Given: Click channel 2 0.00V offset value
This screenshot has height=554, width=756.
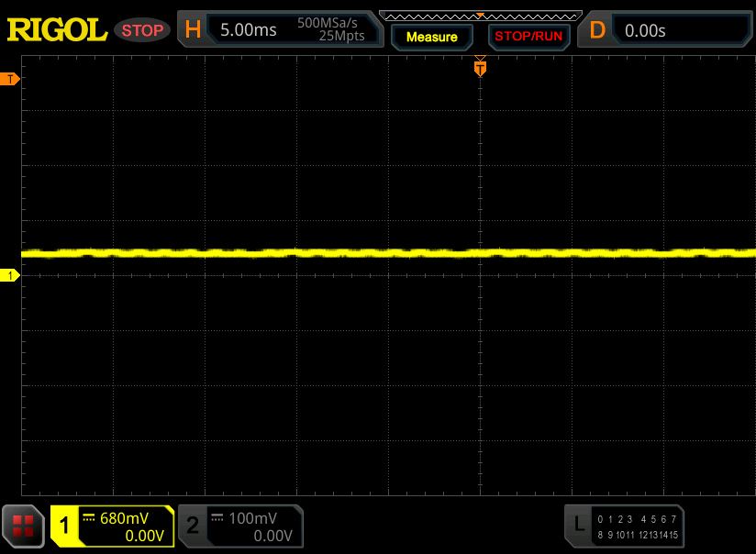Looking at the screenshot, I should [x=272, y=536].
